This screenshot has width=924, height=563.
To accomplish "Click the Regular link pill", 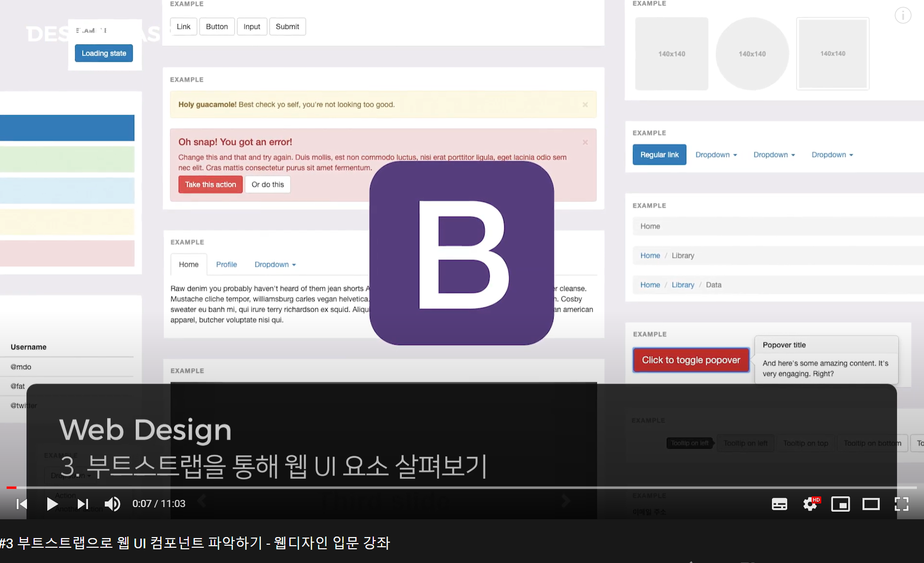I will (x=660, y=155).
